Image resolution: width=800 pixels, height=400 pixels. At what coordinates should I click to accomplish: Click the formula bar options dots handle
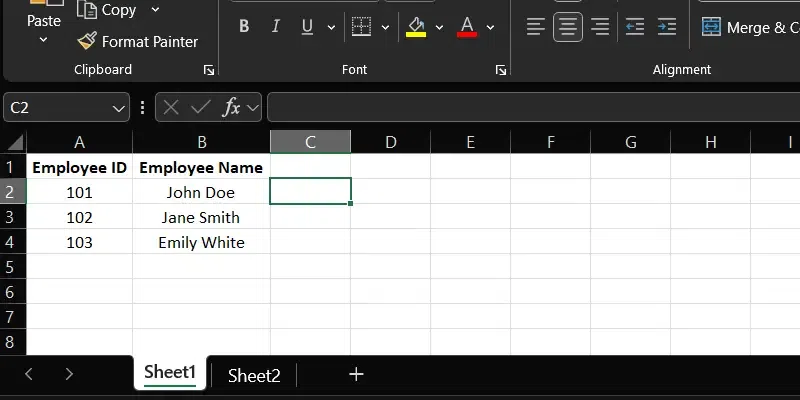tap(142, 108)
